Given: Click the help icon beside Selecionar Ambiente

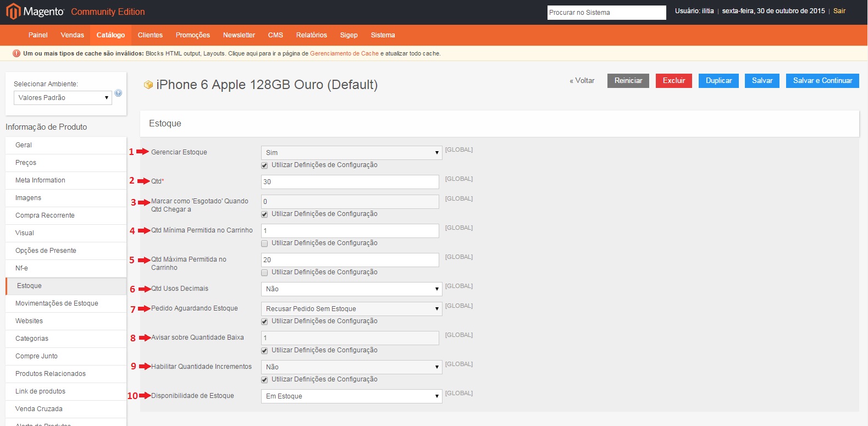Looking at the screenshot, I should [118, 93].
